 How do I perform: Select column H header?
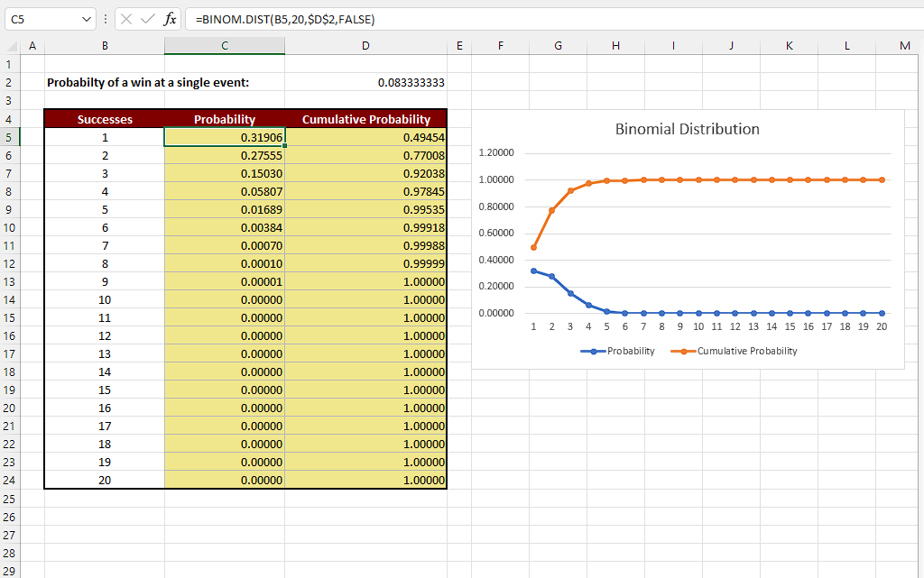pyautogui.click(x=615, y=46)
